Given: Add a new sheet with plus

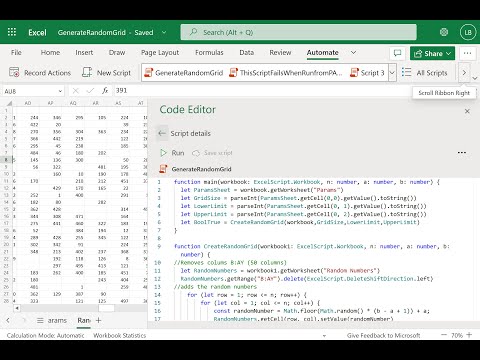Looking at the screenshot, I should [x=98, y=320].
